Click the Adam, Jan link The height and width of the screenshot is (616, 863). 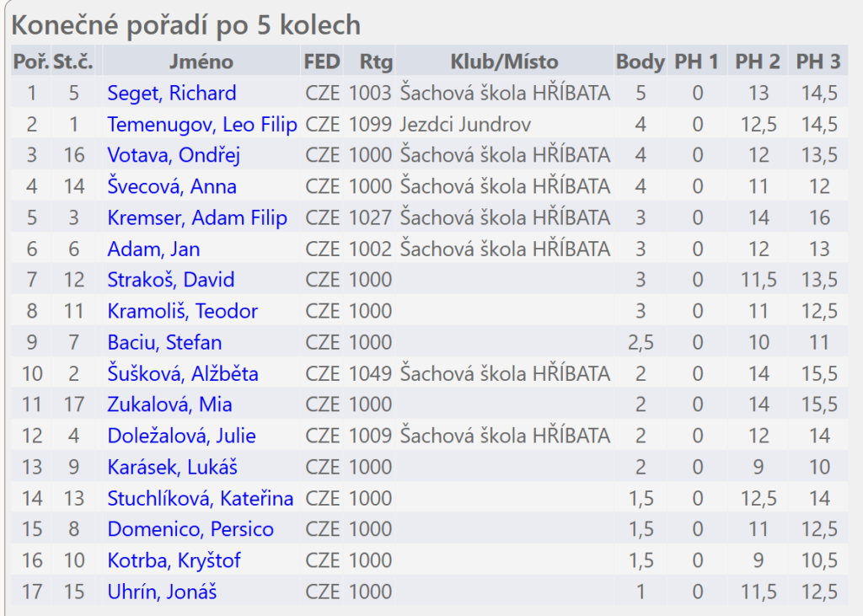click(x=153, y=249)
